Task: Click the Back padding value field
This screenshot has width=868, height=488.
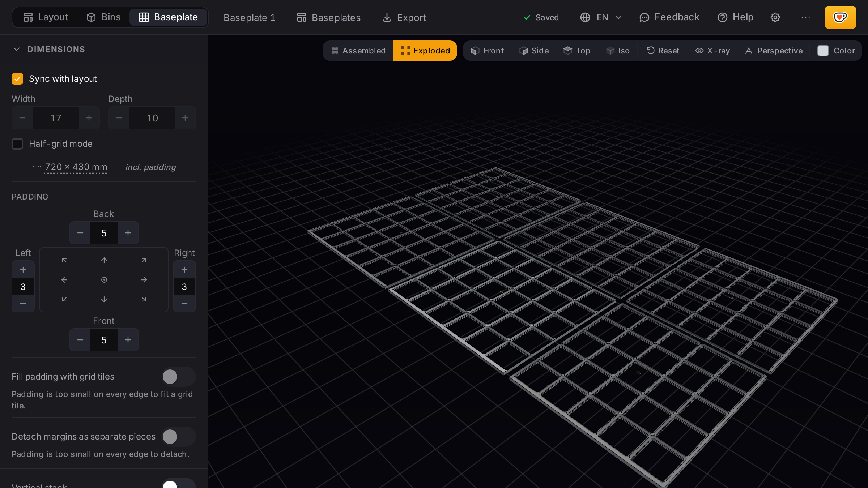Action: click(104, 233)
